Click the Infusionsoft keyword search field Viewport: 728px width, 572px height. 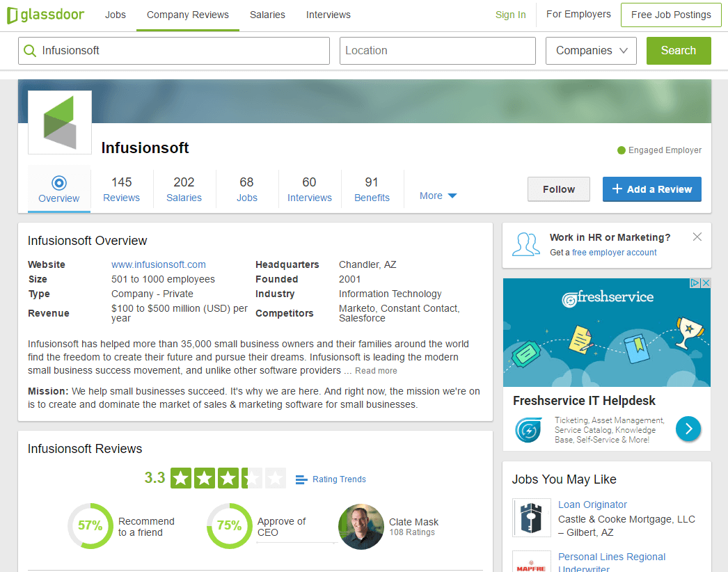174,51
